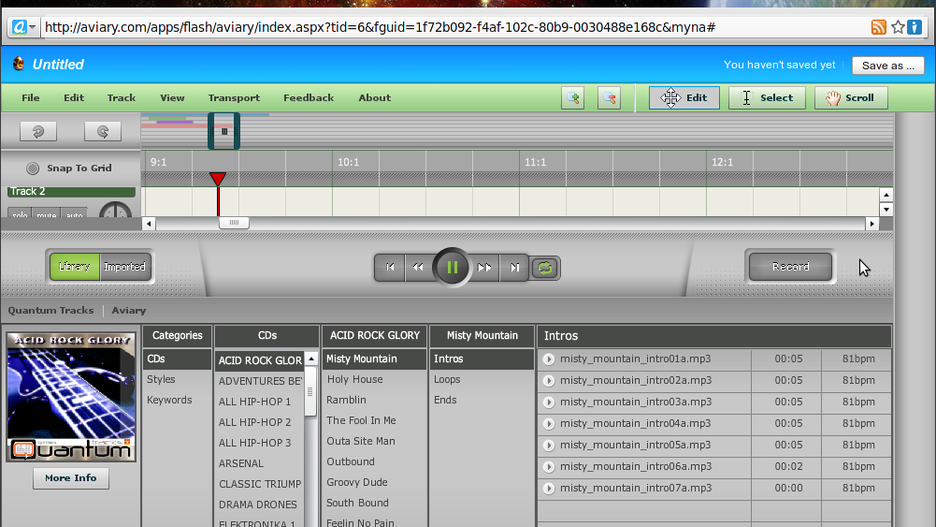The height and width of the screenshot is (527, 936).
Task: Click the zoom in magnifier icon
Action: coord(572,98)
